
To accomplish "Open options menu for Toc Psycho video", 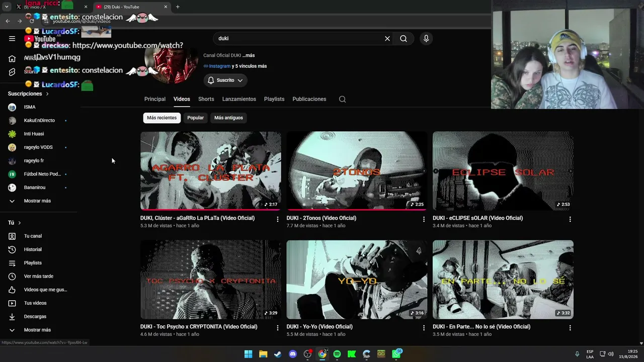I will (x=277, y=328).
